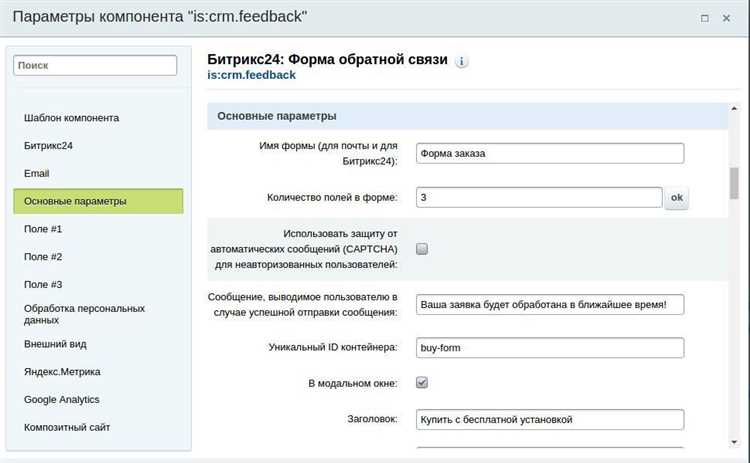Click the 'Битрикс24: Форма обратной связи' title
Screen dimensions: 750x463
click(x=328, y=59)
